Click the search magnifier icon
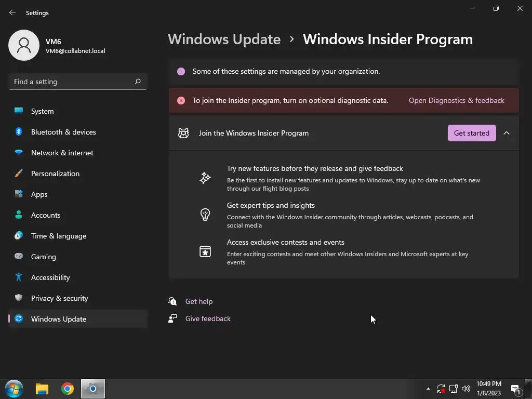 point(137,82)
